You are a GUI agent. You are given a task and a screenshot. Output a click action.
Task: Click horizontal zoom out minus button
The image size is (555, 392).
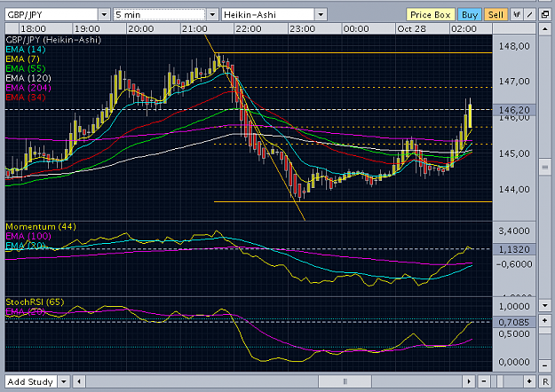pyautogui.click(x=483, y=381)
